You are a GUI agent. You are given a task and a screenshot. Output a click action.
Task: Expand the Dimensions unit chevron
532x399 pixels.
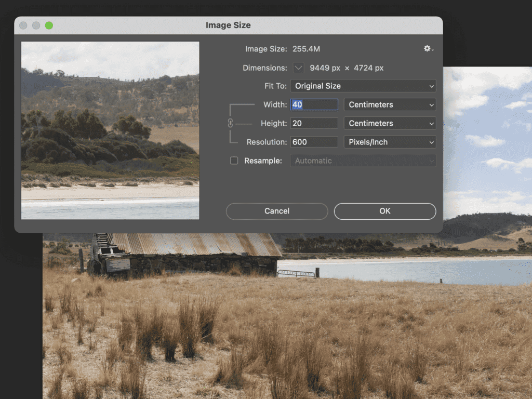click(298, 68)
